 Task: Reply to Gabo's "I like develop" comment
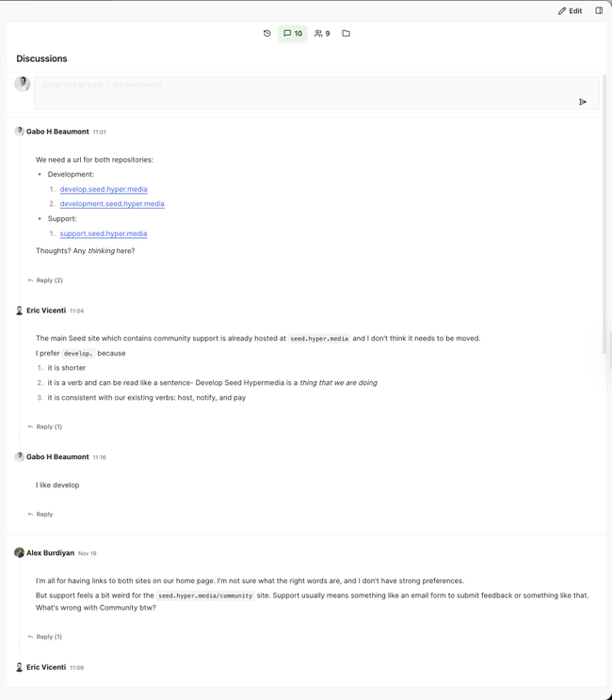40,515
